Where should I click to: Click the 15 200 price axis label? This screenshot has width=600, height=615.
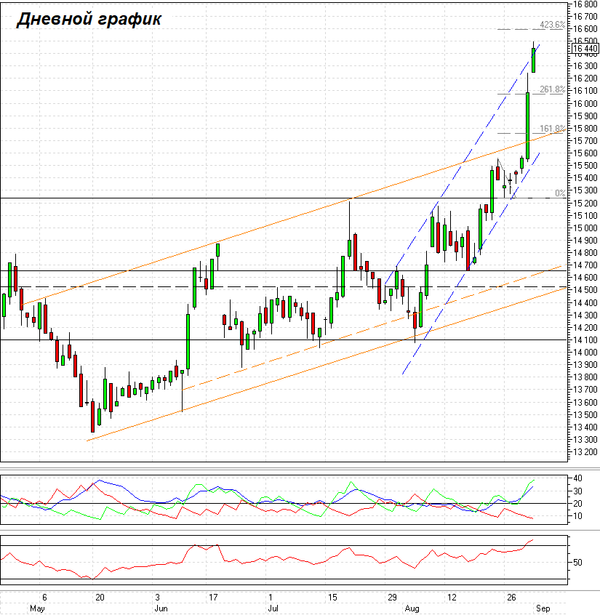(585, 203)
